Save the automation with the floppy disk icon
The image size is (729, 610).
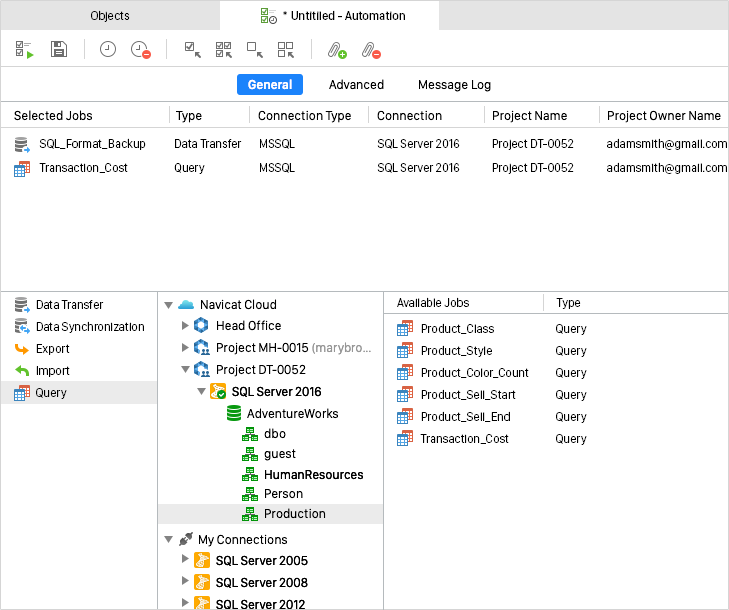(59, 49)
